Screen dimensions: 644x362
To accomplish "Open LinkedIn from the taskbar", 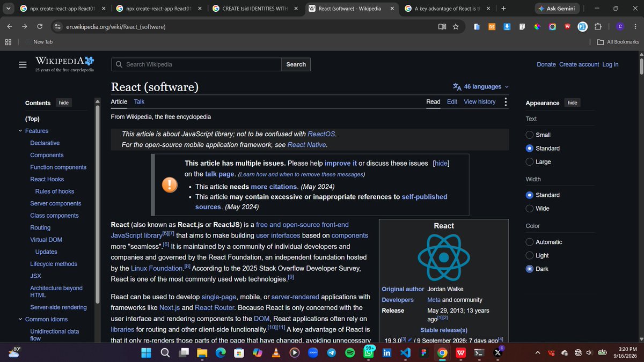I will coord(386,353).
